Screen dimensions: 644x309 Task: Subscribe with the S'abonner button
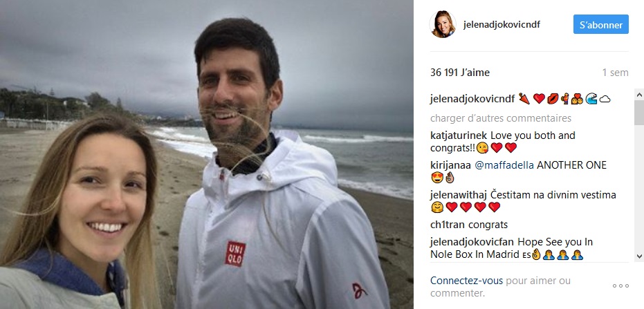pyautogui.click(x=601, y=24)
